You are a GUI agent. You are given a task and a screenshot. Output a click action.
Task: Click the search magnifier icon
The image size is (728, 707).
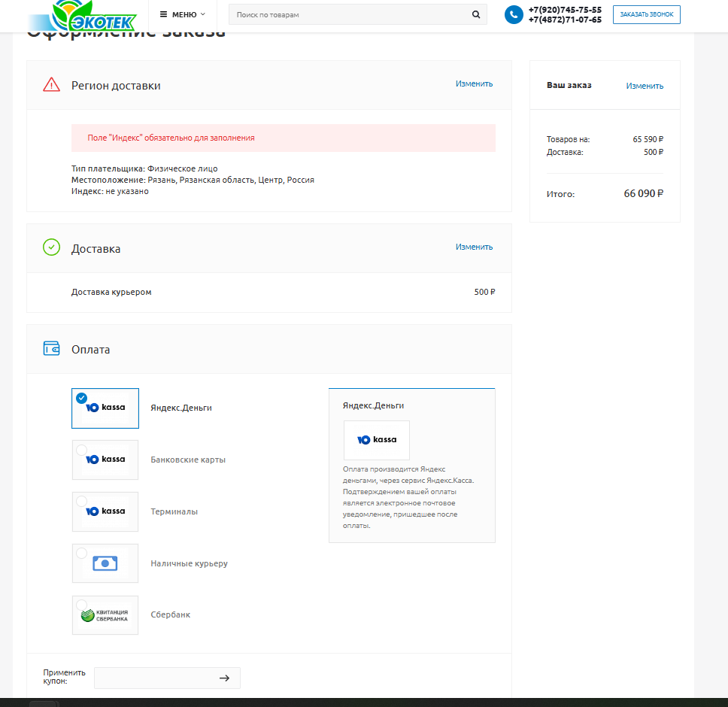point(475,14)
